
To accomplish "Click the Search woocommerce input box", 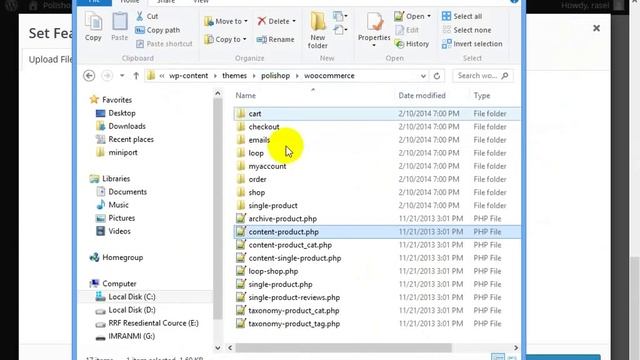I will pyautogui.click(x=482, y=76).
